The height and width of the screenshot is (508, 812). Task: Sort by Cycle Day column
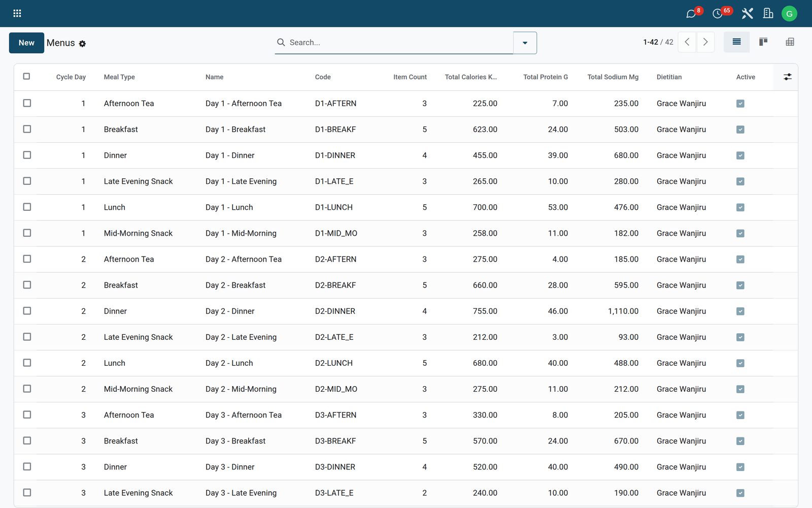[x=71, y=77]
